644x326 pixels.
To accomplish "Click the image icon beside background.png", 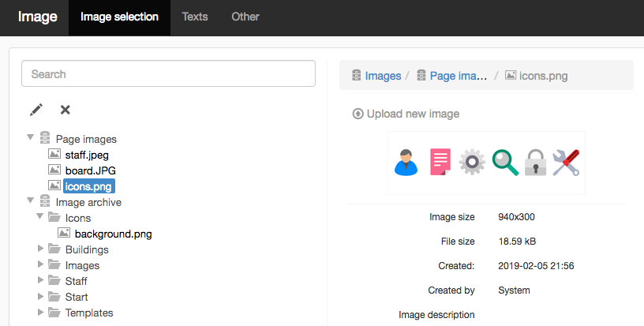I will [x=64, y=232].
